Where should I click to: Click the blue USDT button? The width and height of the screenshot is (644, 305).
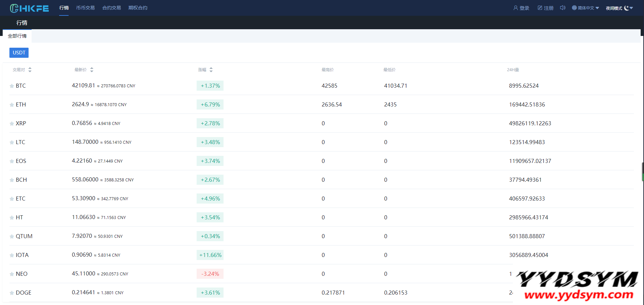tap(19, 53)
